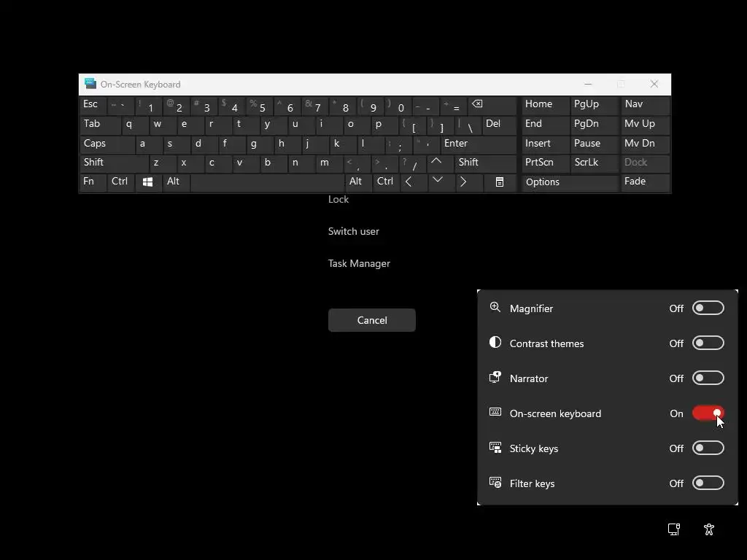Enable Filter keys switch

point(708,483)
